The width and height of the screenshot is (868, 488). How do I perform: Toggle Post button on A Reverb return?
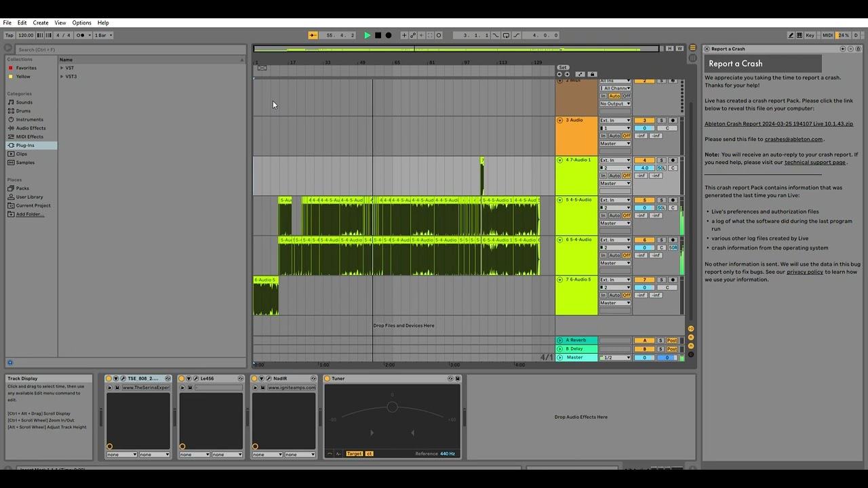[x=672, y=341]
